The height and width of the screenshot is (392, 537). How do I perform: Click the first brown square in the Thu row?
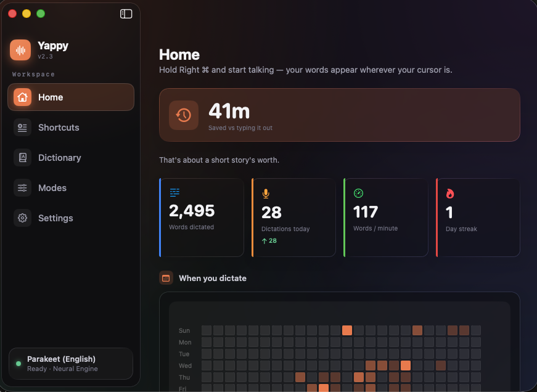click(300, 377)
